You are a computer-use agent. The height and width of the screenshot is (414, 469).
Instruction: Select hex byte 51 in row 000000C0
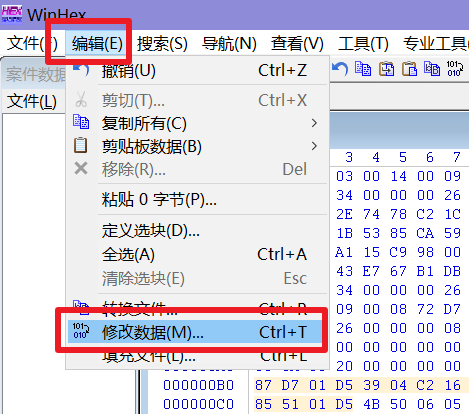click(x=290, y=404)
